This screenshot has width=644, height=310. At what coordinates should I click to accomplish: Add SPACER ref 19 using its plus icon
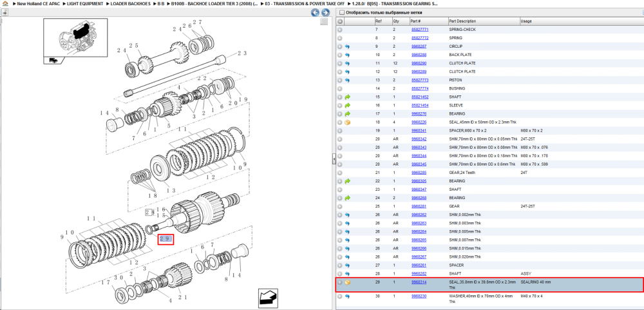tap(340, 131)
